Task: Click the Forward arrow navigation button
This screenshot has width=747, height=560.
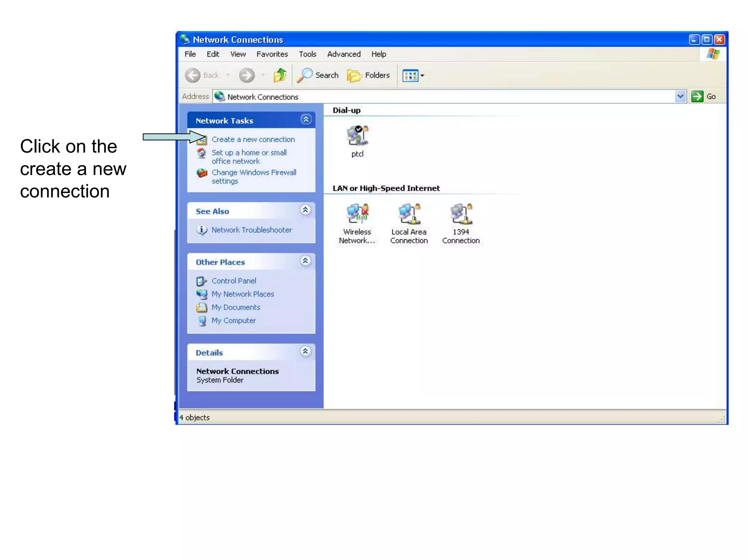Action: (247, 75)
